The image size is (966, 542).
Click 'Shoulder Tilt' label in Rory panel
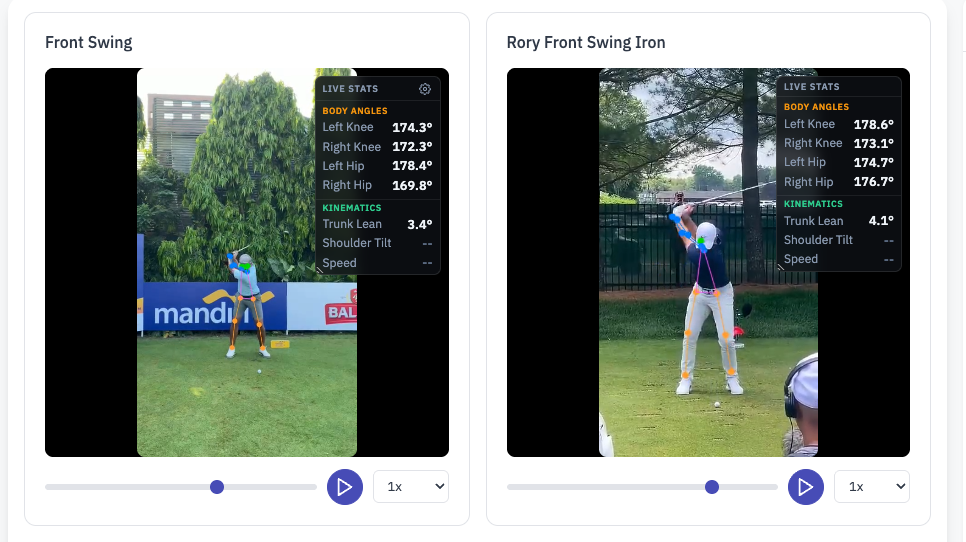(818, 240)
